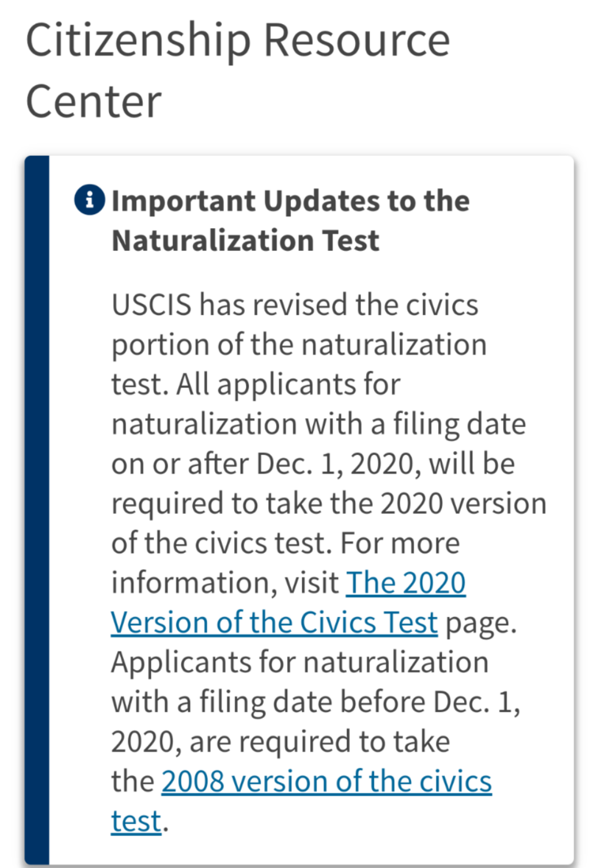Click the word 'Center' in the page title
The height and width of the screenshot is (868, 604).
pos(94,101)
